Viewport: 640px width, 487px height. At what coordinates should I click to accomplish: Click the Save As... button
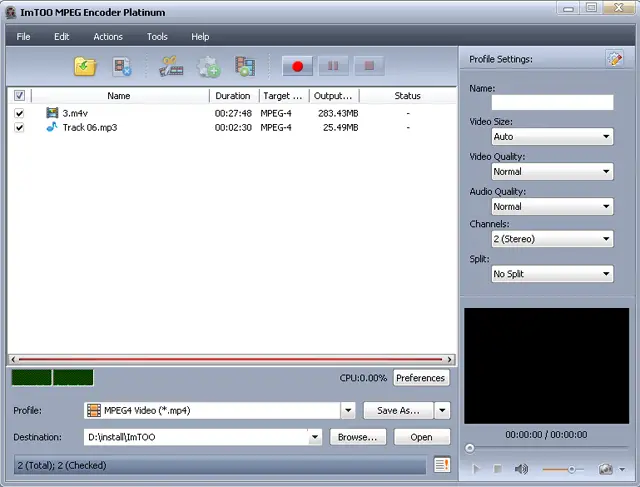click(x=398, y=411)
